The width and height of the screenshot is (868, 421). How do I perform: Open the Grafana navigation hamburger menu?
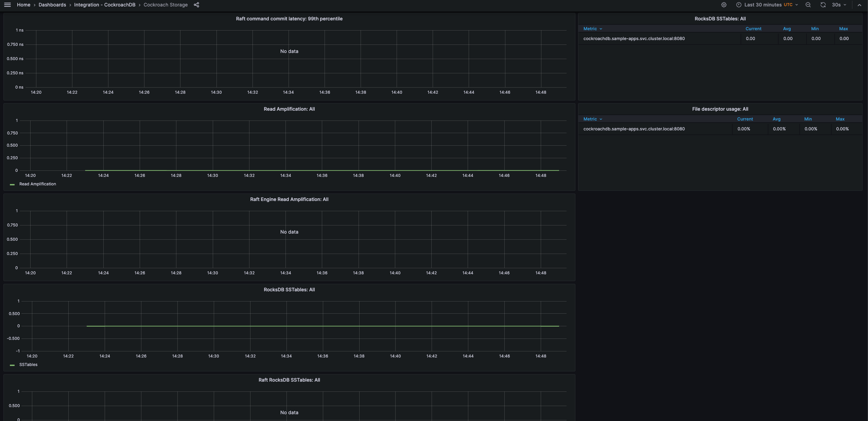click(x=7, y=5)
